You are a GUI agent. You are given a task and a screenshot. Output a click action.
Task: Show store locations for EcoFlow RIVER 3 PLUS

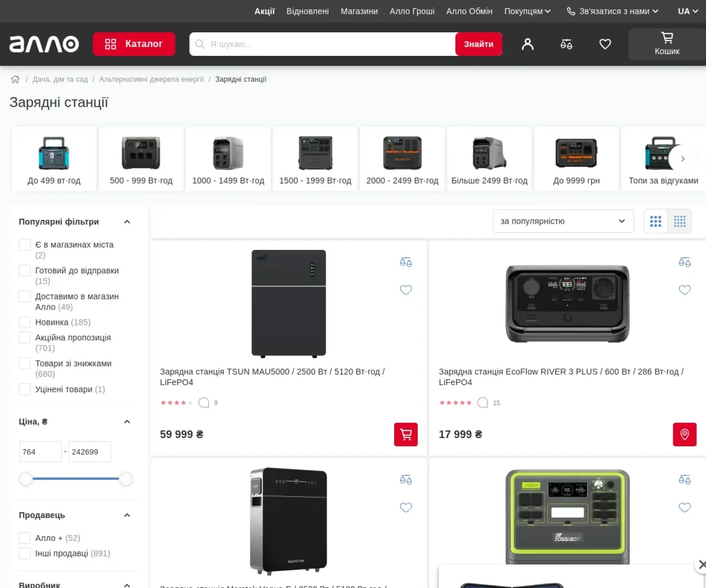684,434
